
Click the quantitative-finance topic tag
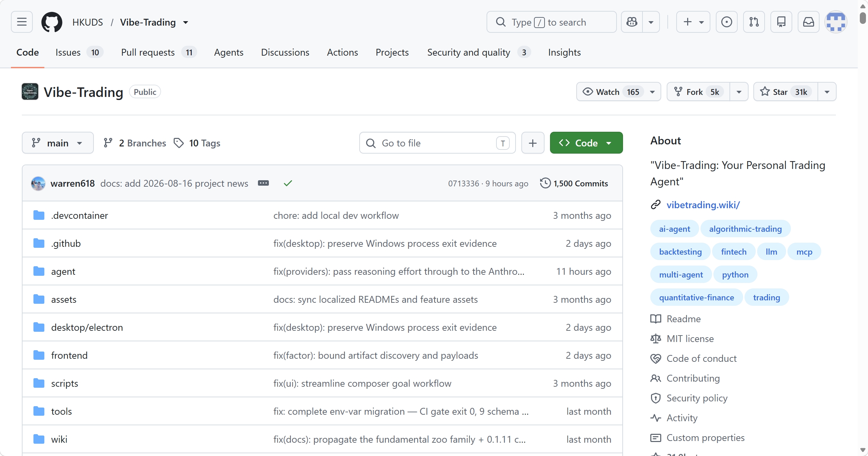point(696,298)
